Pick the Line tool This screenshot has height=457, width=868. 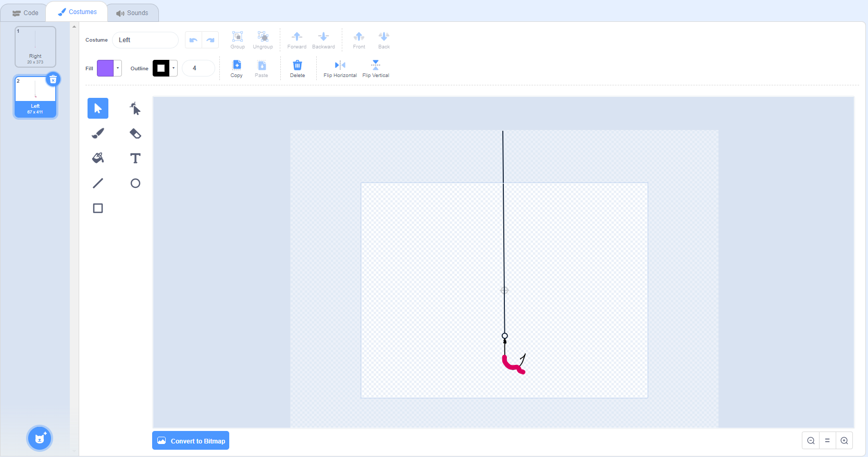98,183
